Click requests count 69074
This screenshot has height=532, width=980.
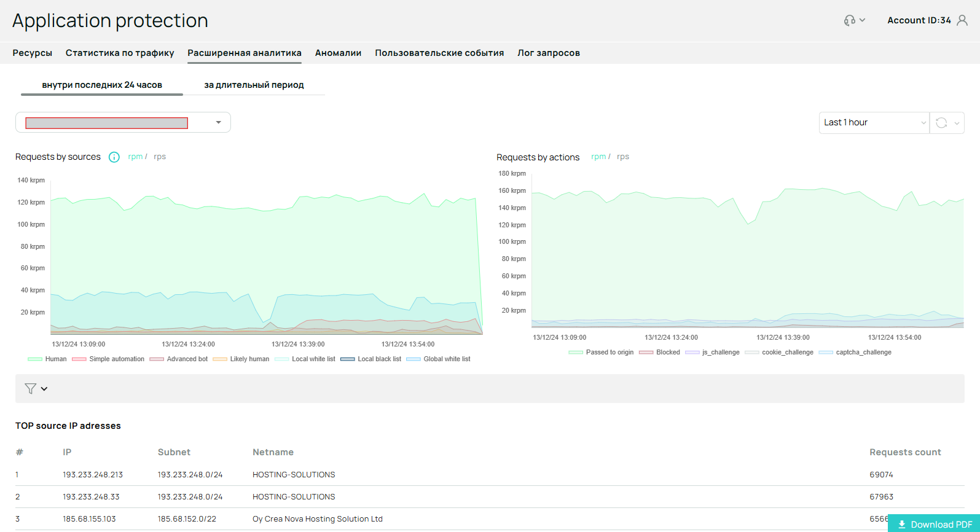881,474
